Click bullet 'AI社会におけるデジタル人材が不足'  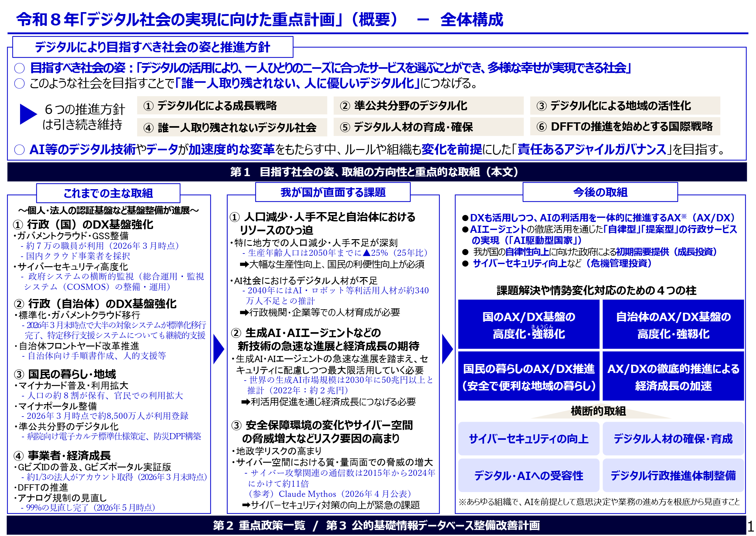pos(303,281)
